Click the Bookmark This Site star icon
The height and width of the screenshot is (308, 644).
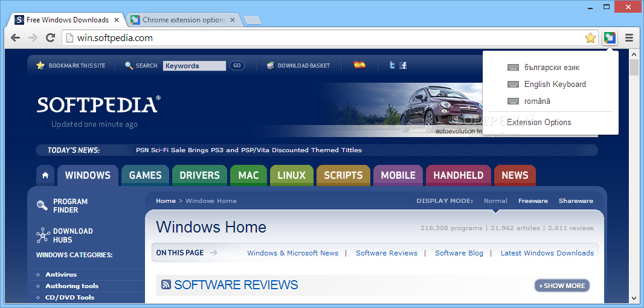pos(40,65)
